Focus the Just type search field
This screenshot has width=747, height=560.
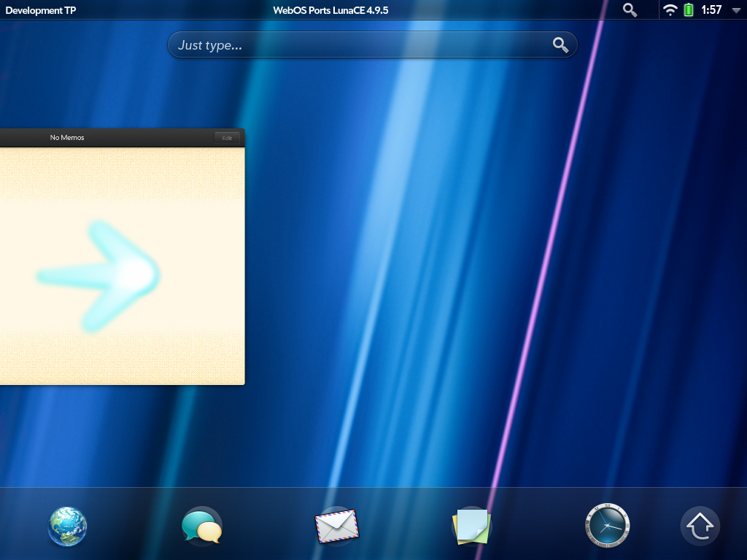pyautogui.click(x=357, y=45)
